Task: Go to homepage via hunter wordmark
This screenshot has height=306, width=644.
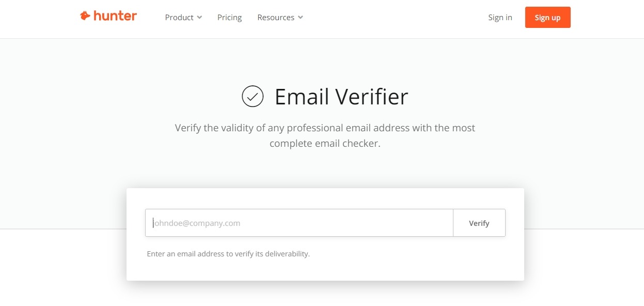Action: click(x=115, y=16)
